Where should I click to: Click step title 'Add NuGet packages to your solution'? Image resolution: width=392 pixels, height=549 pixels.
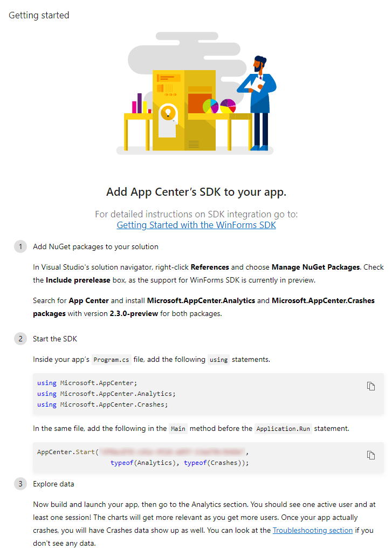95,246
